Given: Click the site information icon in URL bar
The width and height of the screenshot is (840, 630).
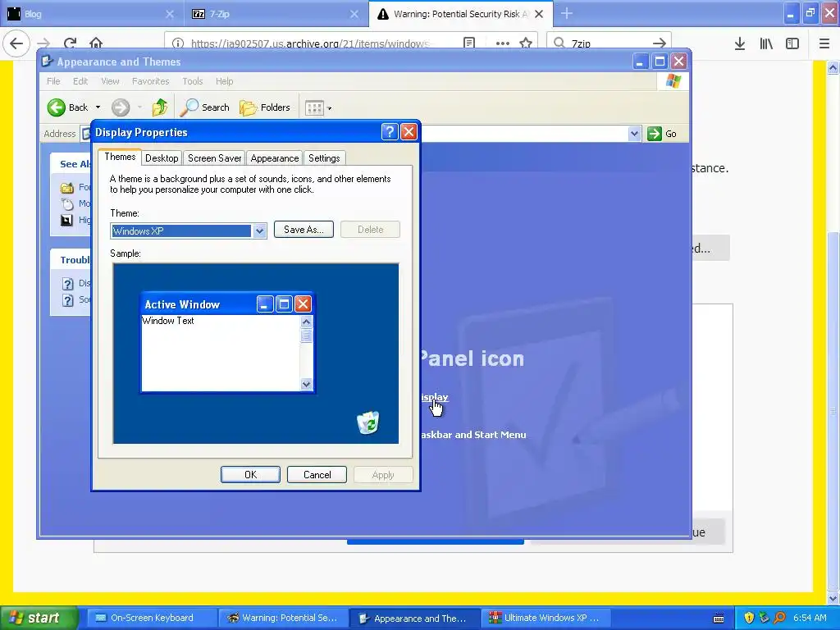Looking at the screenshot, I should [x=178, y=43].
